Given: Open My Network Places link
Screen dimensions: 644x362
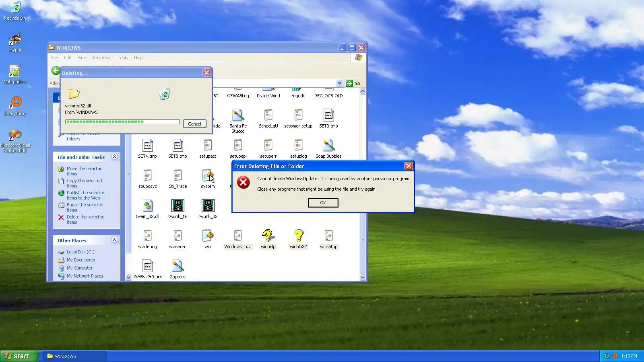Looking at the screenshot, I should point(85,276).
